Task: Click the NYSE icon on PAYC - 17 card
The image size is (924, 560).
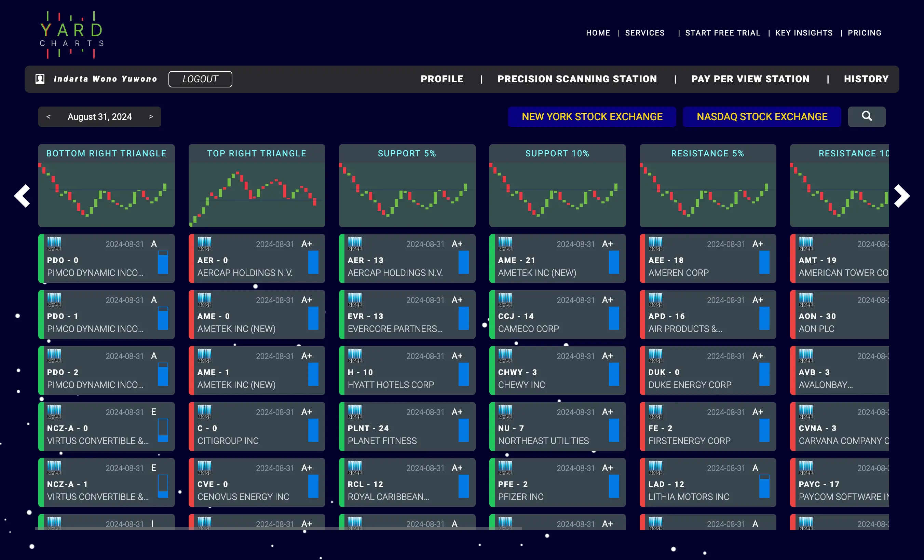Action: click(x=806, y=468)
